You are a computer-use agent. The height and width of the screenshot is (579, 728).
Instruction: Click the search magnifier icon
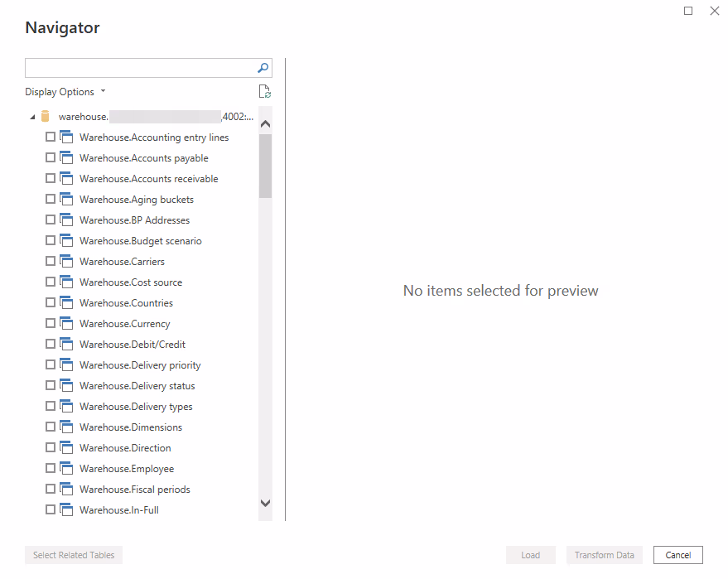(x=263, y=68)
